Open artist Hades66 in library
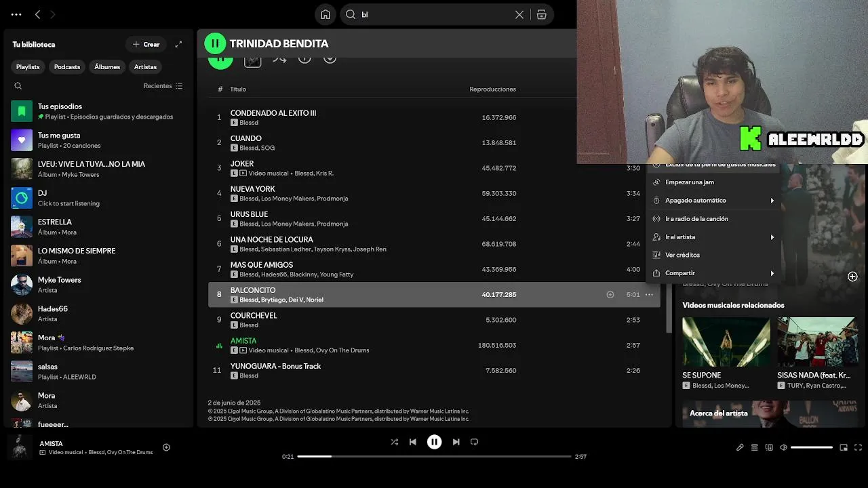868x488 pixels. click(x=98, y=314)
